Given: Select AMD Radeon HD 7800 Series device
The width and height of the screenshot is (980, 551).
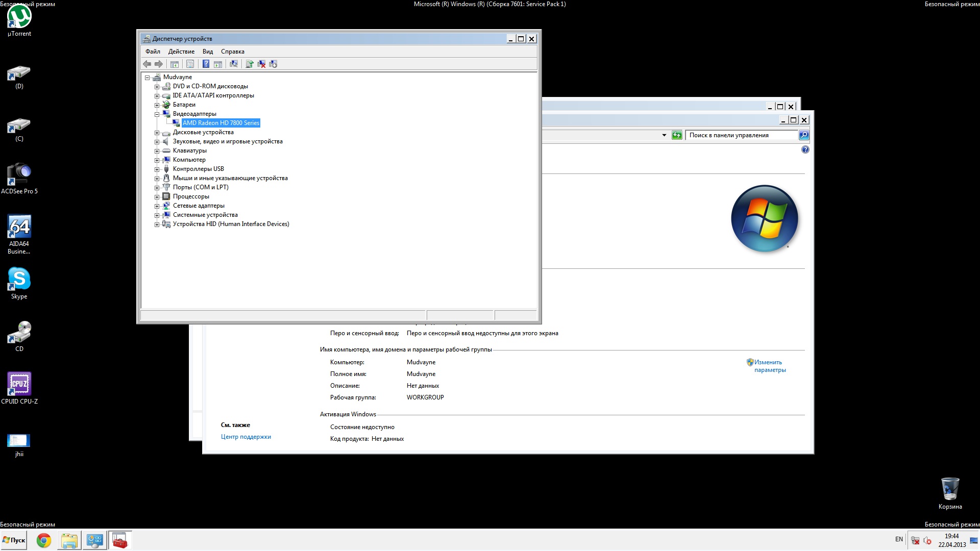Looking at the screenshot, I should pyautogui.click(x=221, y=123).
